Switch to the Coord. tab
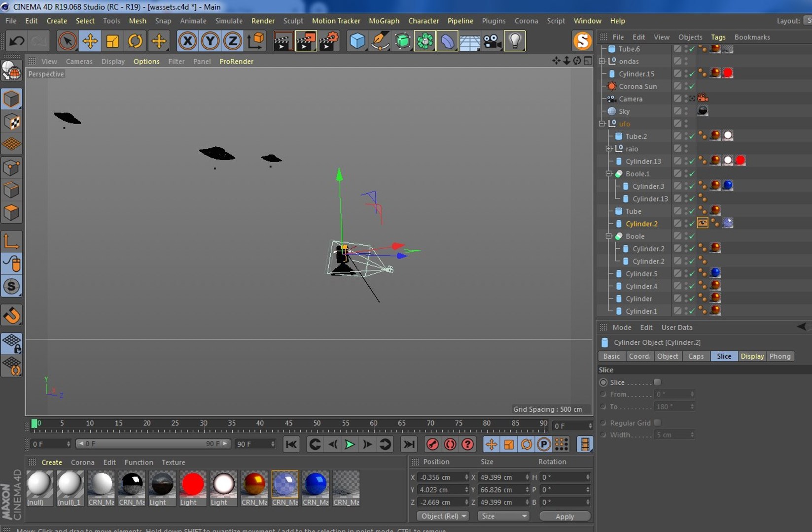Screen dimensions: 812x532 tap(639, 356)
